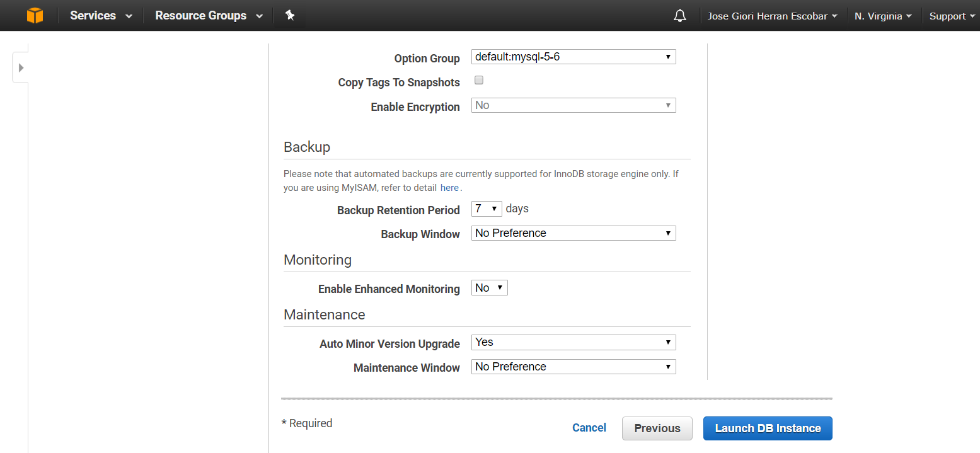Open the N. Virginia region menu
The height and width of the screenshot is (453, 980).
tap(884, 16)
